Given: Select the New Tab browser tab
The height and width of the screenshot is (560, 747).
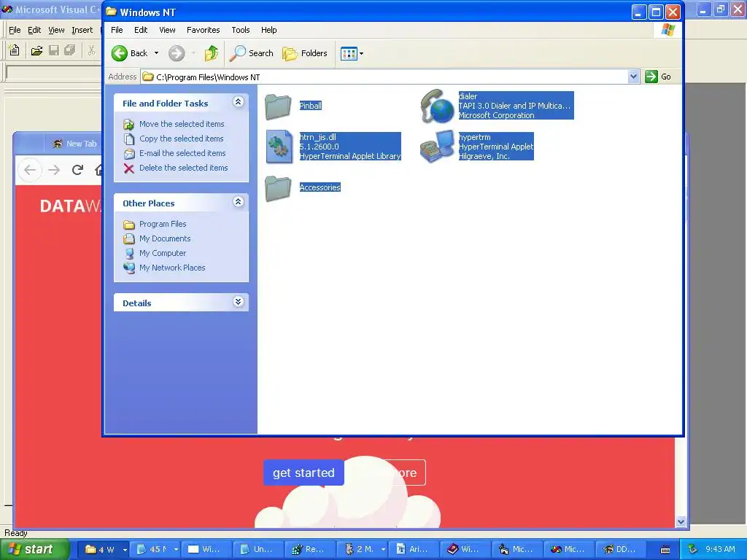Looking at the screenshot, I should [x=74, y=144].
